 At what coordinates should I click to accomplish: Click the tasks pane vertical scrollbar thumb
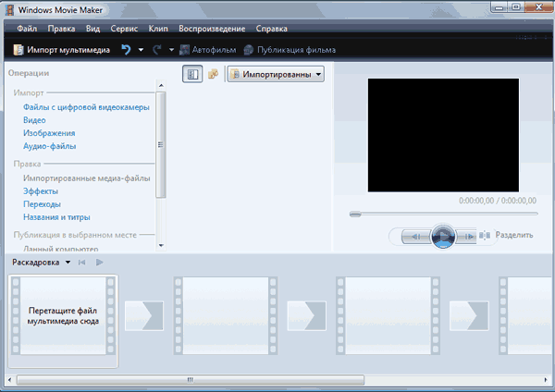pos(161,145)
